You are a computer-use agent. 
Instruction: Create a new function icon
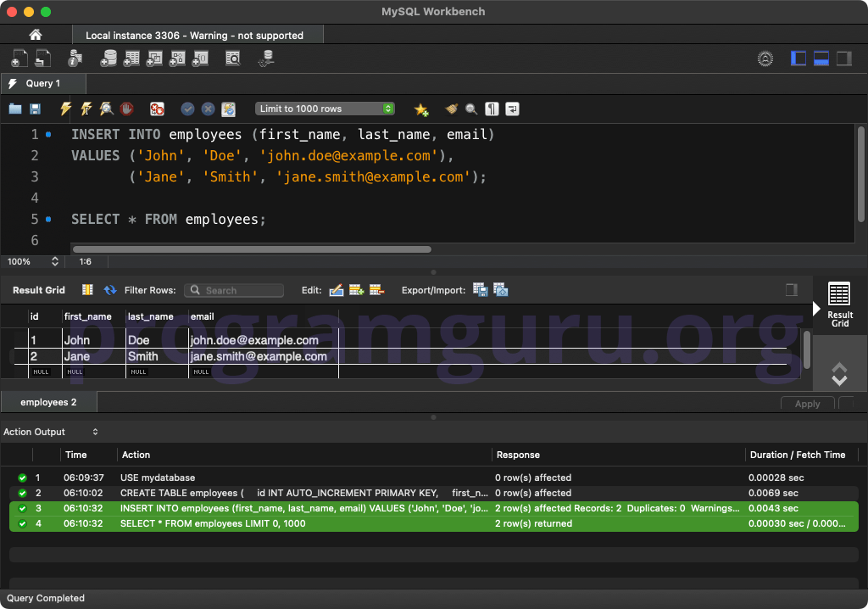(200, 59)
